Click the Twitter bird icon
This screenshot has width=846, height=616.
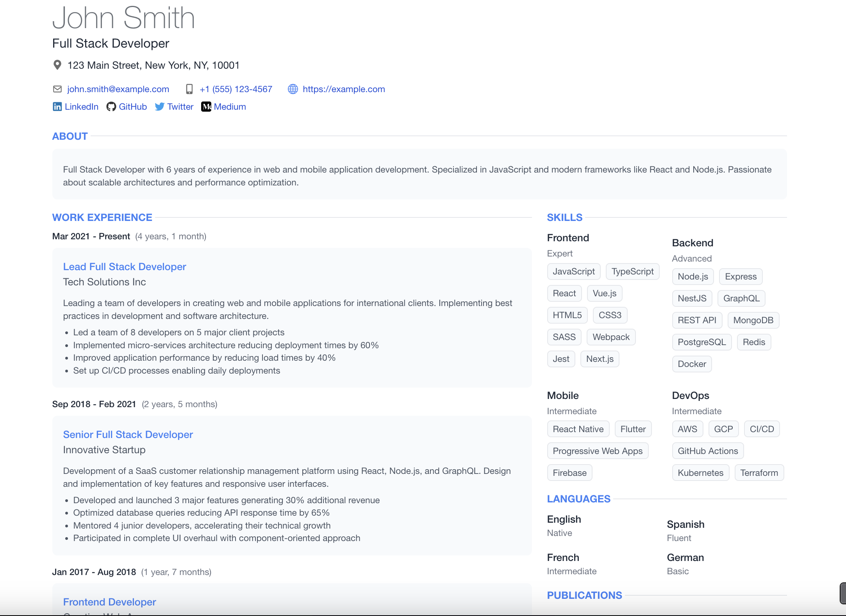(x=159, y=107)
